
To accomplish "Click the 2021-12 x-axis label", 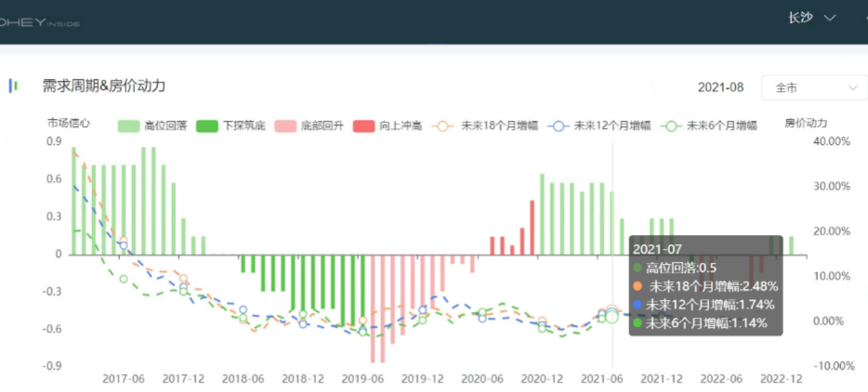I will [x=662, y=379].
